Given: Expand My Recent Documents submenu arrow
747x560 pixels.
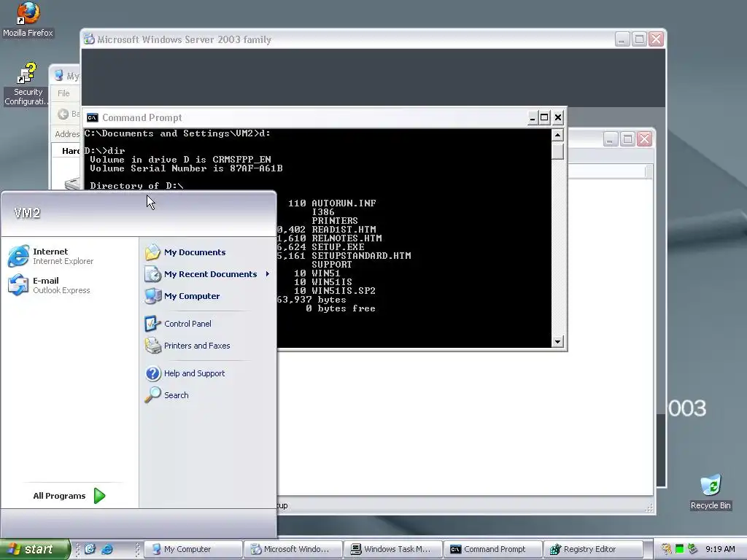Looking at the screenshot, I should [267, 274].
